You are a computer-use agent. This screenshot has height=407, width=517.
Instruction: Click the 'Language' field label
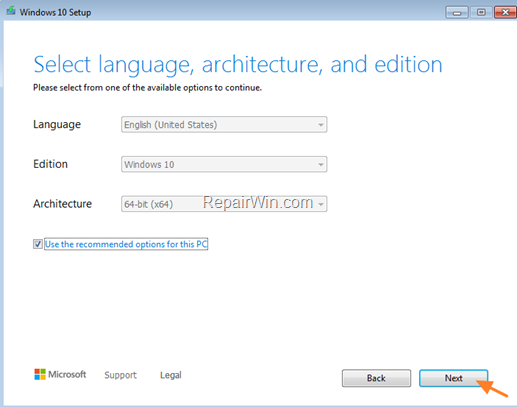tap(57, 125)
